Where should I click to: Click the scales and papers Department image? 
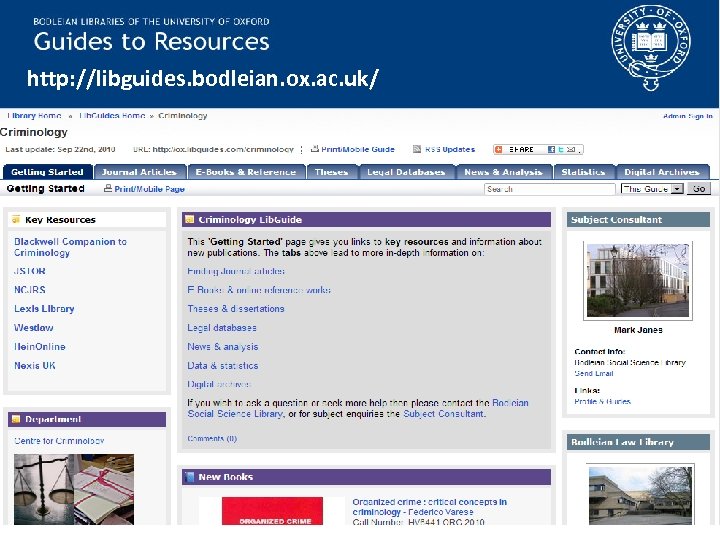[x=74, y=489]
